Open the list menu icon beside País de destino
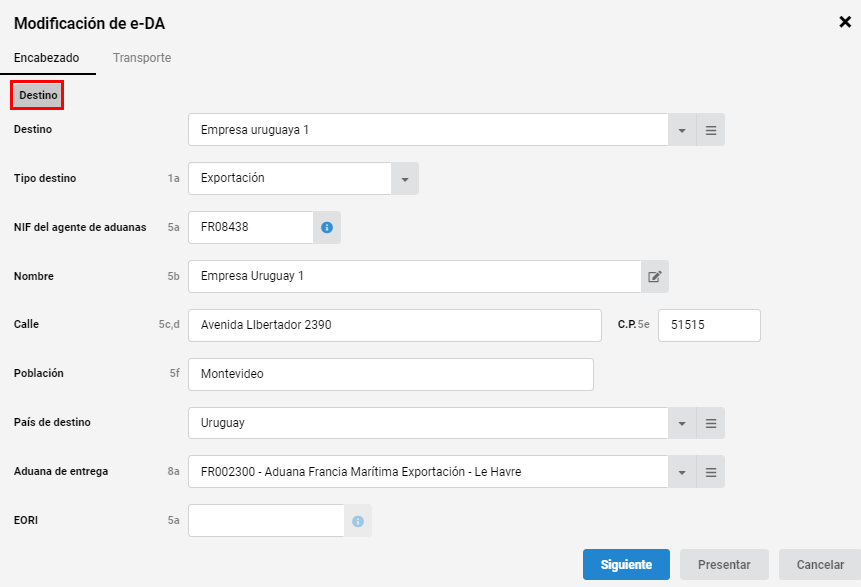 click(711, 423)
